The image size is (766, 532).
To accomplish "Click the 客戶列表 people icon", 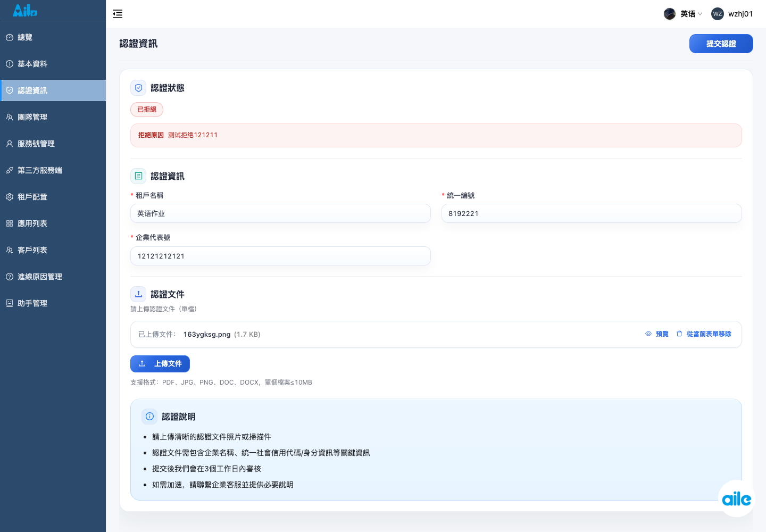I will tap(10, 250).
